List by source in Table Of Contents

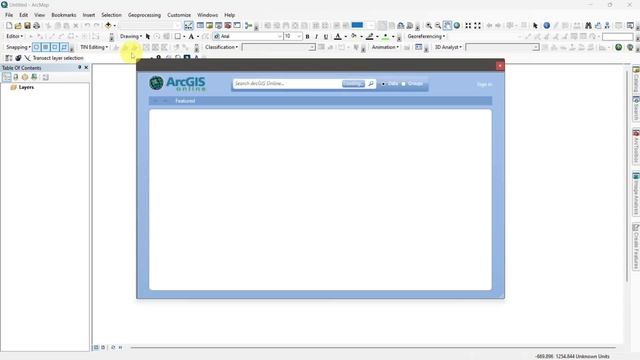tap(16, 77)
